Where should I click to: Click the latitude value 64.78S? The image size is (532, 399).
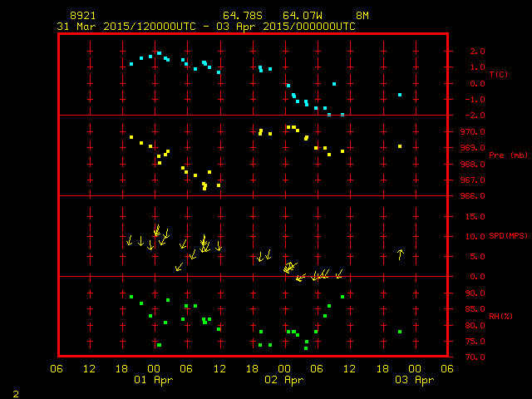point(241,16)
